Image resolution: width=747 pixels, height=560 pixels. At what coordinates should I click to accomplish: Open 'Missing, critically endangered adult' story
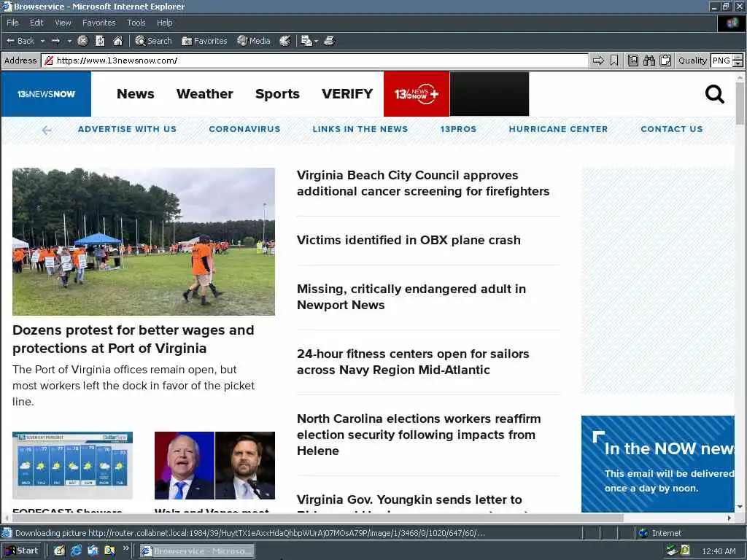coord(411,297)
